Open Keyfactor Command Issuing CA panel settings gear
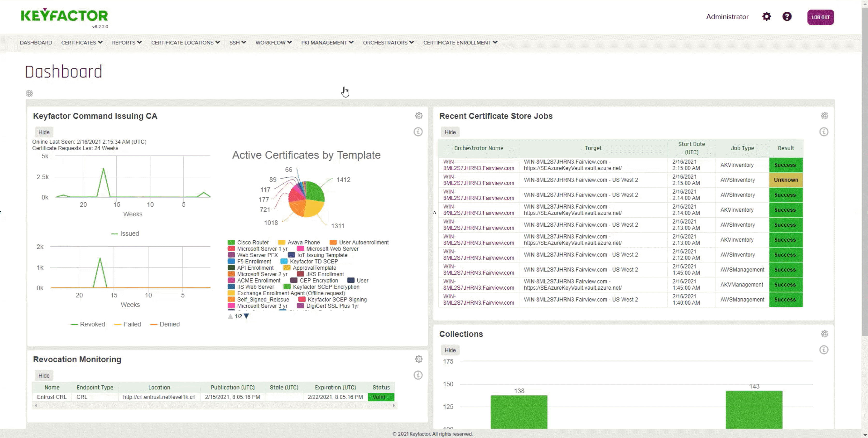868x438 pixels. (418, 116)
